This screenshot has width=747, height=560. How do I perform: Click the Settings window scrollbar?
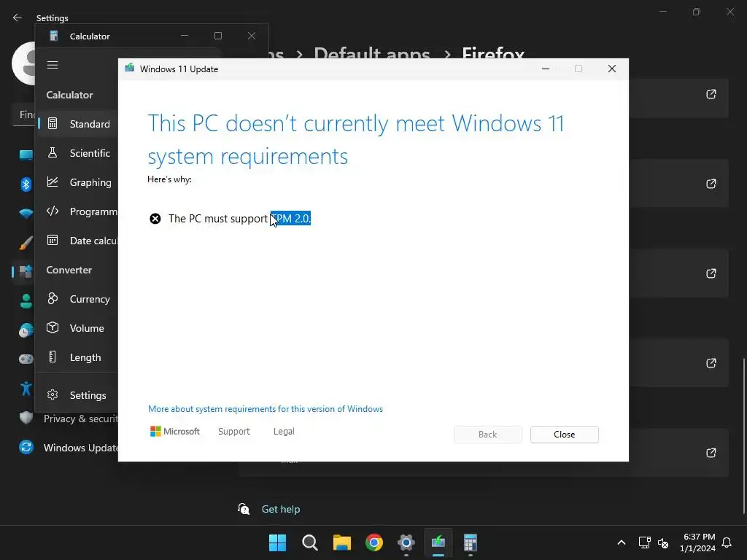(x=743, y=436)
